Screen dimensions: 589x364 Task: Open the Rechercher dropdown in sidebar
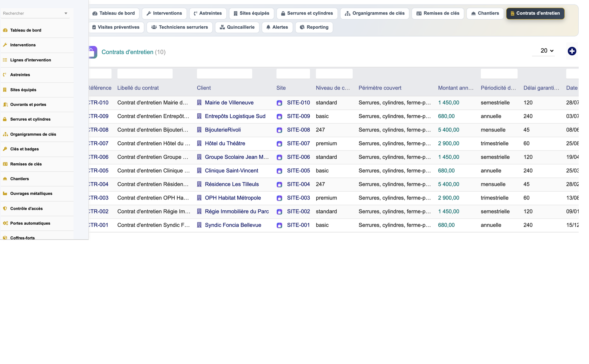[x=66, y=13]
